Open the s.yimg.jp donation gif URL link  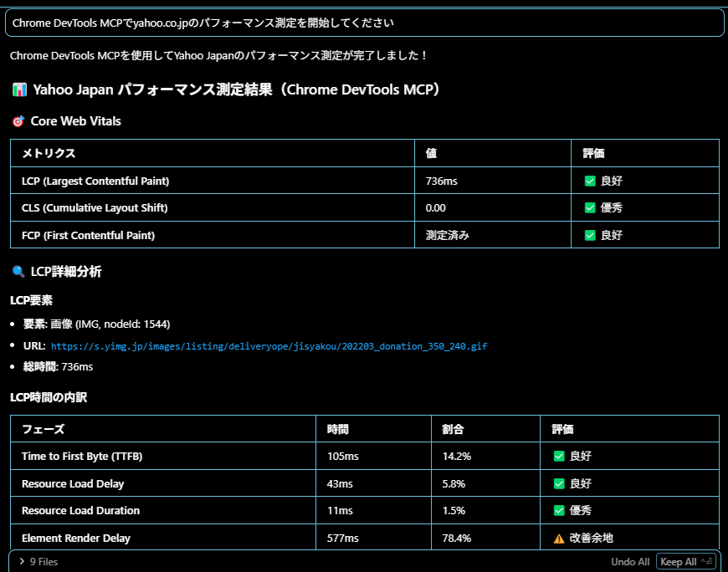[269, 346]
